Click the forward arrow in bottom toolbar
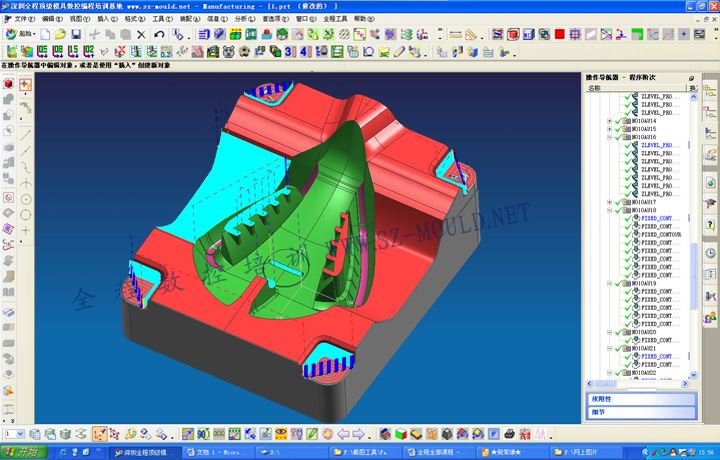 (x=359, y=433)
